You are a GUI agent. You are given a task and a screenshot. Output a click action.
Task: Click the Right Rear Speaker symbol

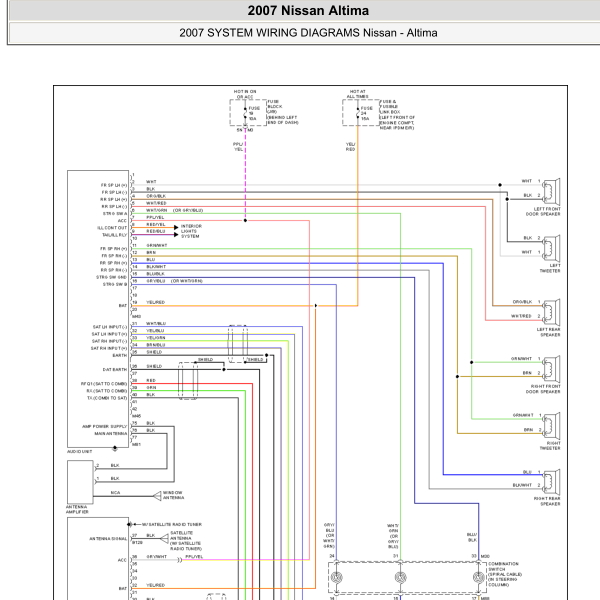(551, 482)
